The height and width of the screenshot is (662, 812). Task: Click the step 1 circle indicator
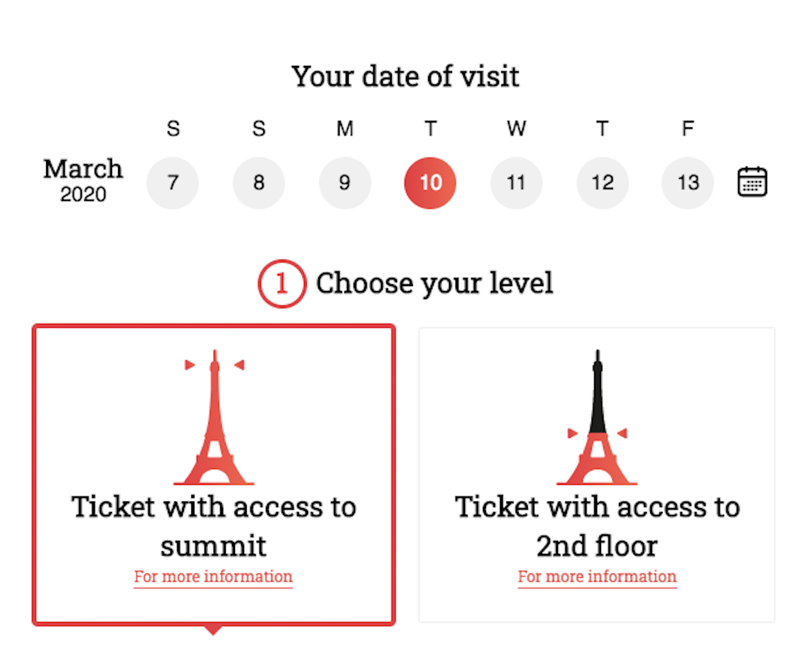coord(282,283)
